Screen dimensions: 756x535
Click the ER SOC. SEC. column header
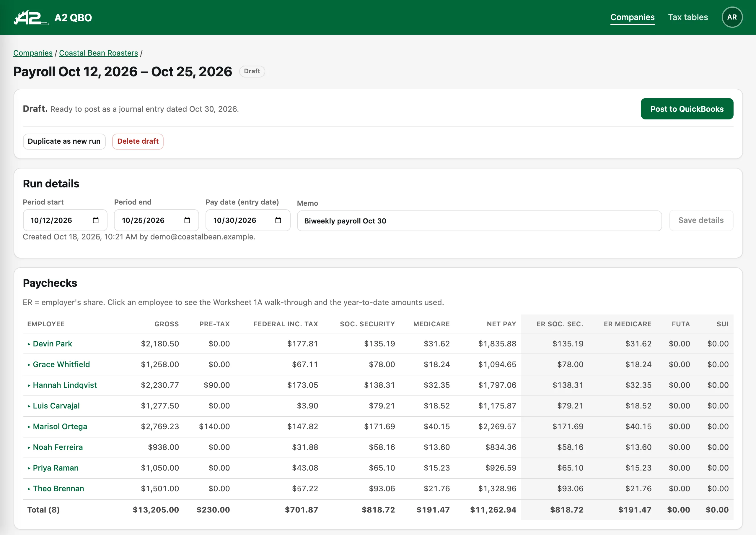(560, 324)
